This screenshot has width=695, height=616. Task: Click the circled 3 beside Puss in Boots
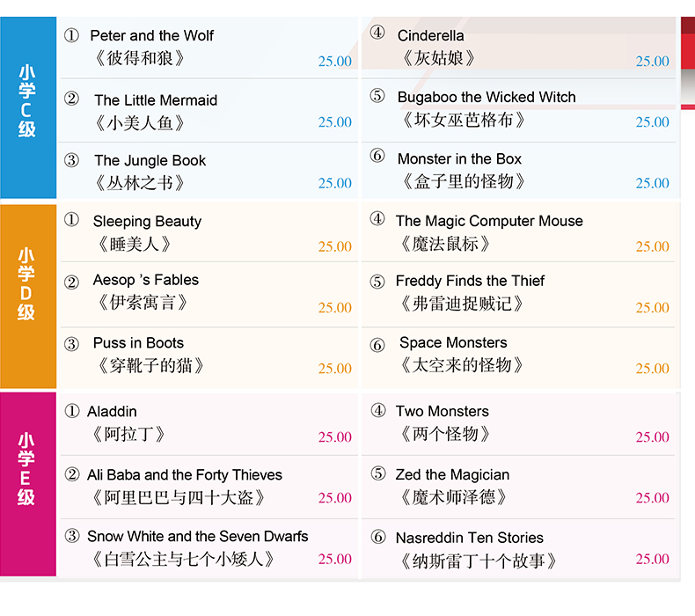tap(71, 344)
